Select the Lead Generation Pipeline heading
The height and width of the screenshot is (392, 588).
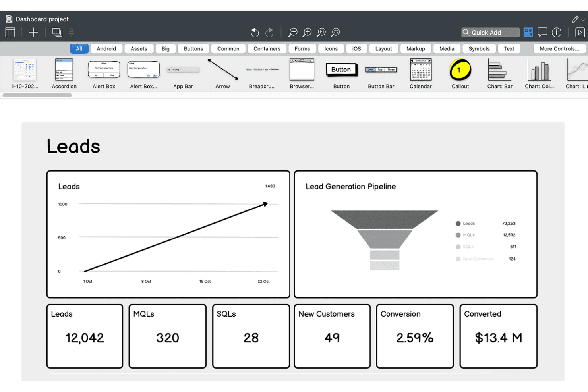pos(351,187)
